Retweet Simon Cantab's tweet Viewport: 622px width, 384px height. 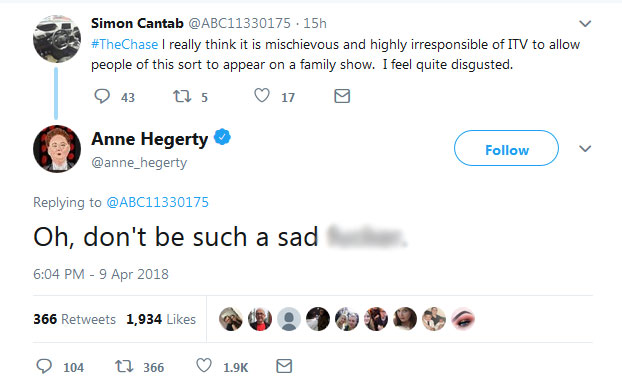point(182,96)
